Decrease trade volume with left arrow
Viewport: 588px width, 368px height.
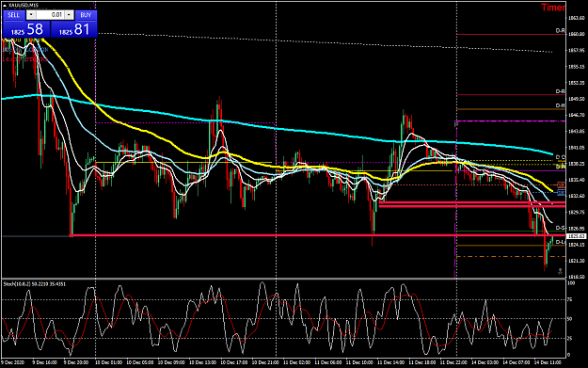point(31,15)
